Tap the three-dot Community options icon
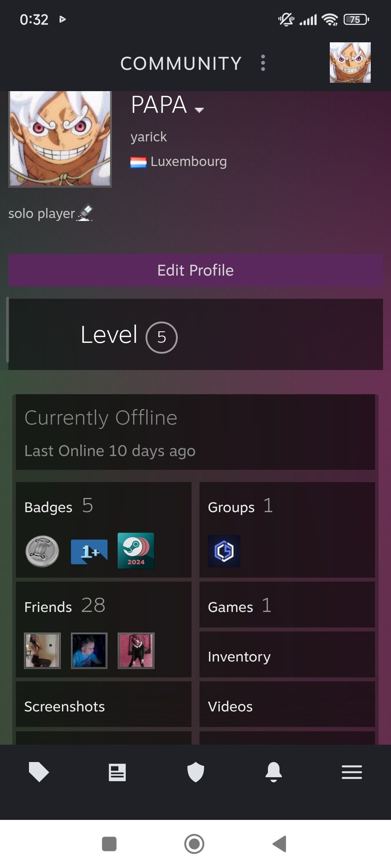Viewport: 391px width, 868px height. (x=263, y=63)
